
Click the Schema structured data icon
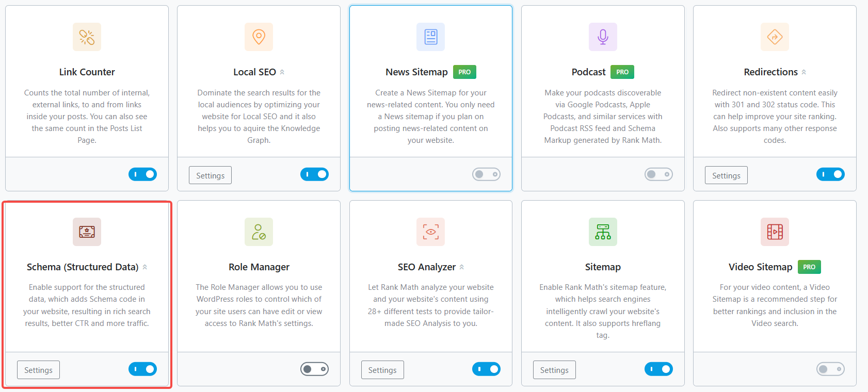point(87,232)
